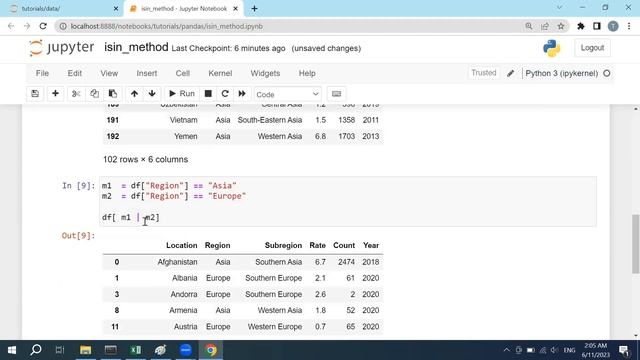Open the Widgets menu
Viewport: 640px width, 360px height.
[x=265, y=73]
